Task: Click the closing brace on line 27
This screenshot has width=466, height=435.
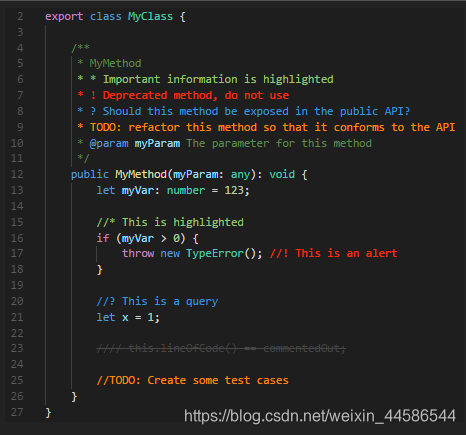Action: click(x=48, y=413)
